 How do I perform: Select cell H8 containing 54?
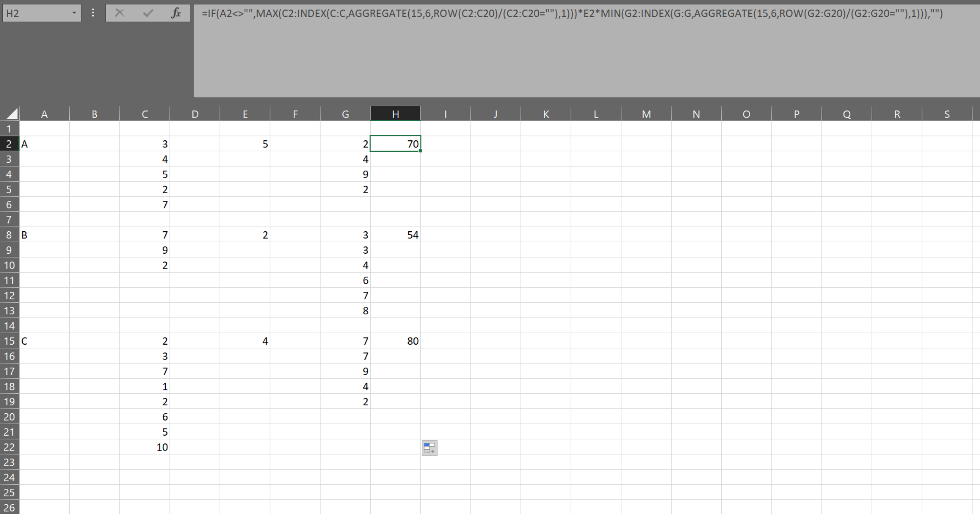[395, 235]
